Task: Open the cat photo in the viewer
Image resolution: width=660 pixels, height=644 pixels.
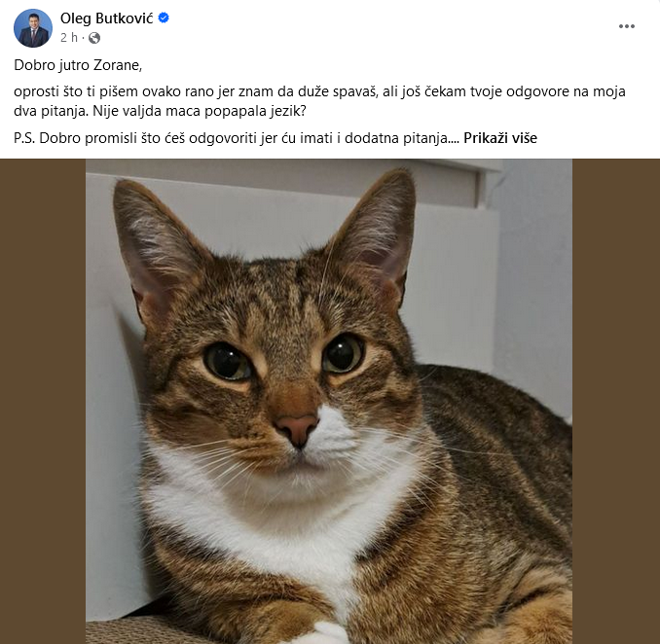Action: tap(329, 402)
